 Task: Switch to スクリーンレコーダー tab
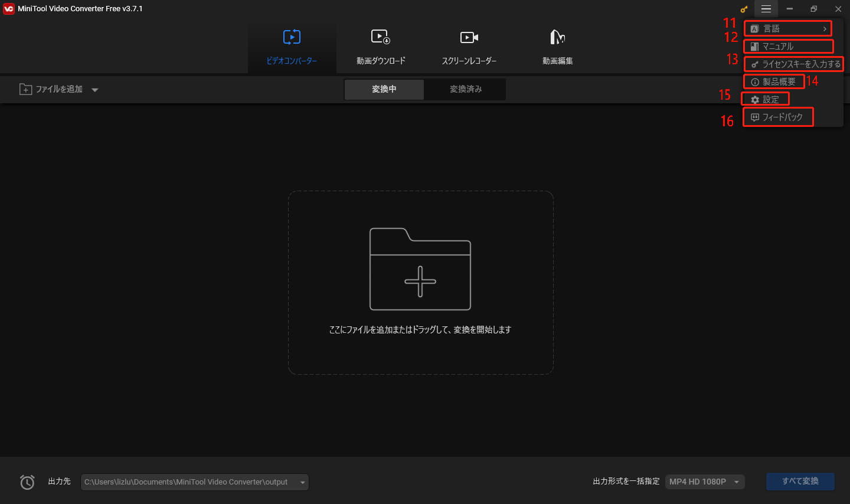click(469, 47)
